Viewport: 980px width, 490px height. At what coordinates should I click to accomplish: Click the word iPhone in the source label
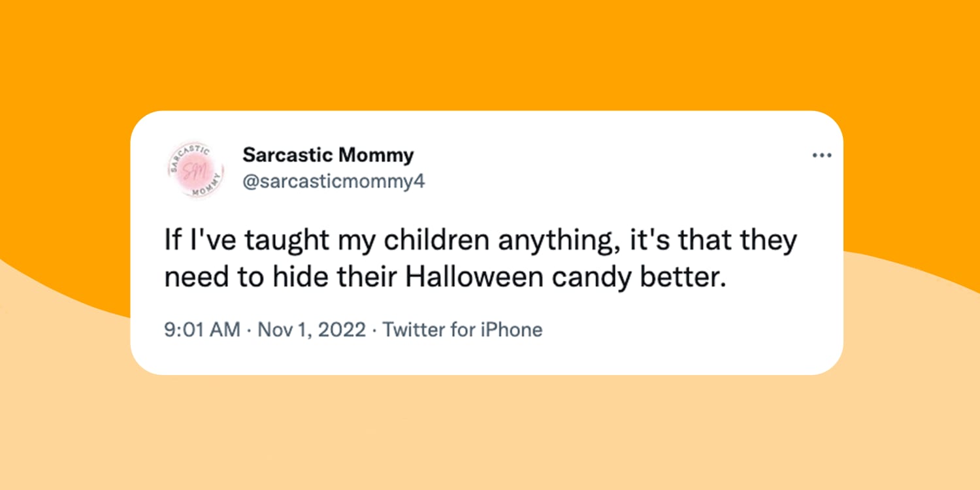pyautogui.click(x=511, y=329)
